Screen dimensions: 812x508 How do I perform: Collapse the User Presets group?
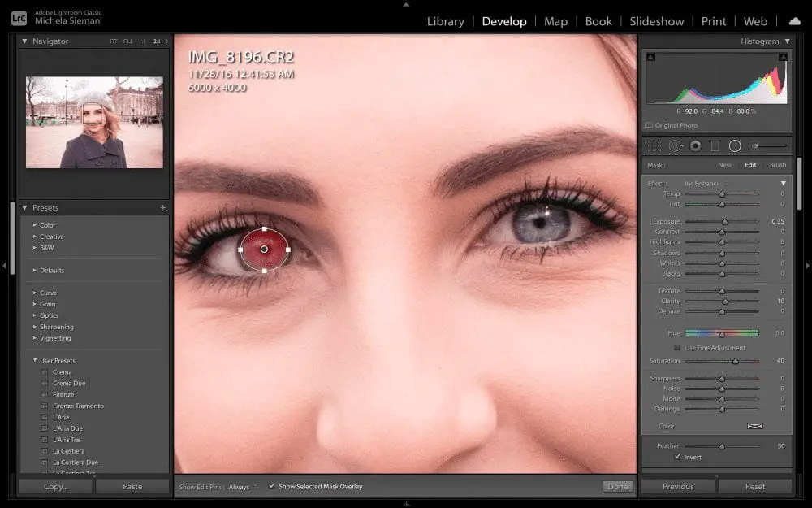[35, 360]
